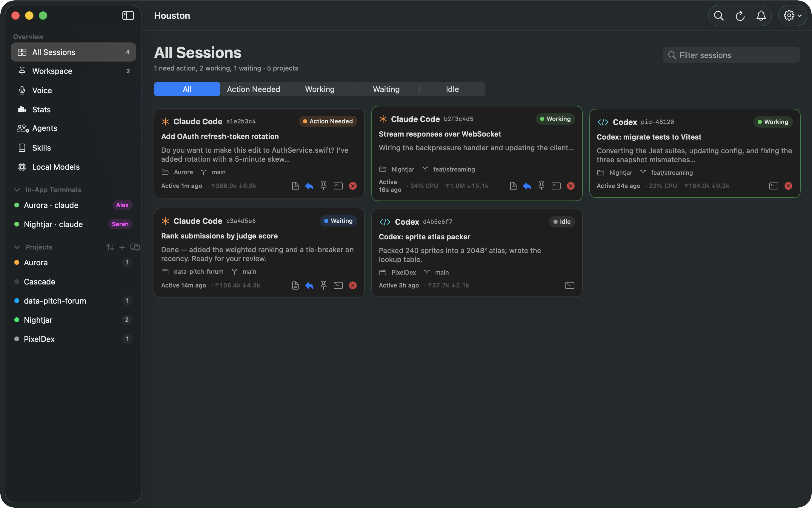812x508 pixels.
Task: Click the Idle status badge
Action: (562, 222)
